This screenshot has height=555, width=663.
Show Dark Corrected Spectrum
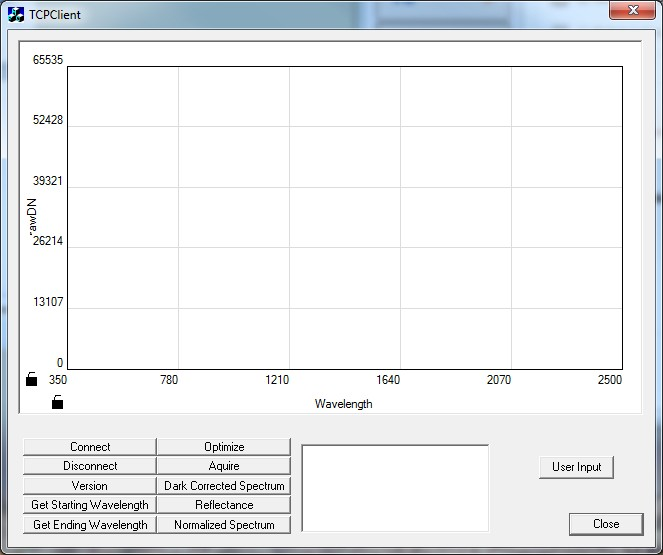click(224, 486)
